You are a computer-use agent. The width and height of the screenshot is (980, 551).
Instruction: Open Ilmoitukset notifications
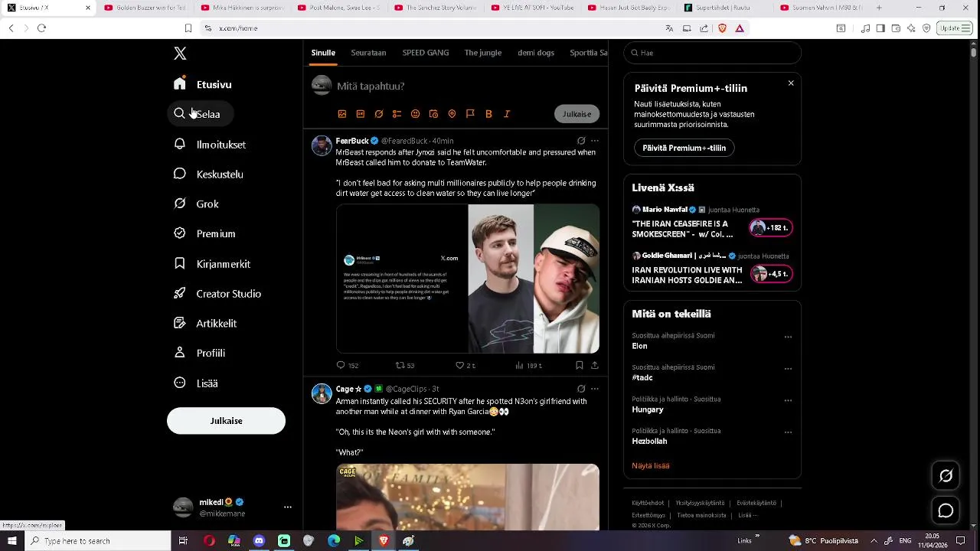[x=210, y=145]
